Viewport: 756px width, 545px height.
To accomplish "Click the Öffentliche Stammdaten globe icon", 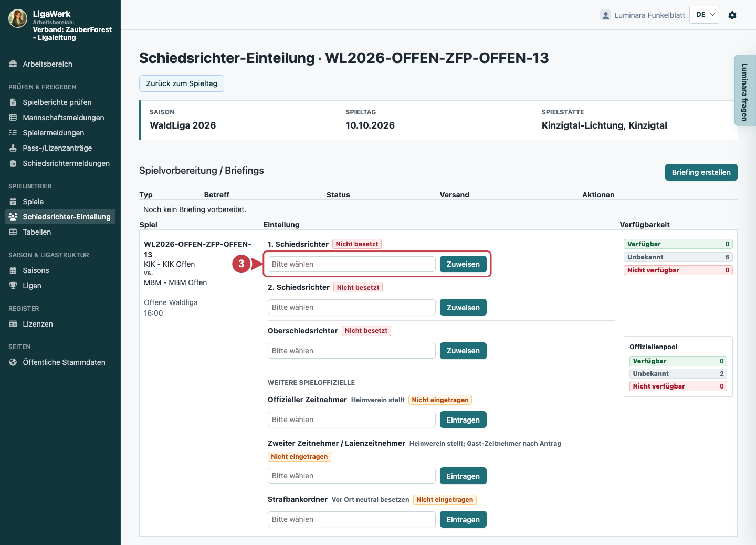I will click(13, 362).
